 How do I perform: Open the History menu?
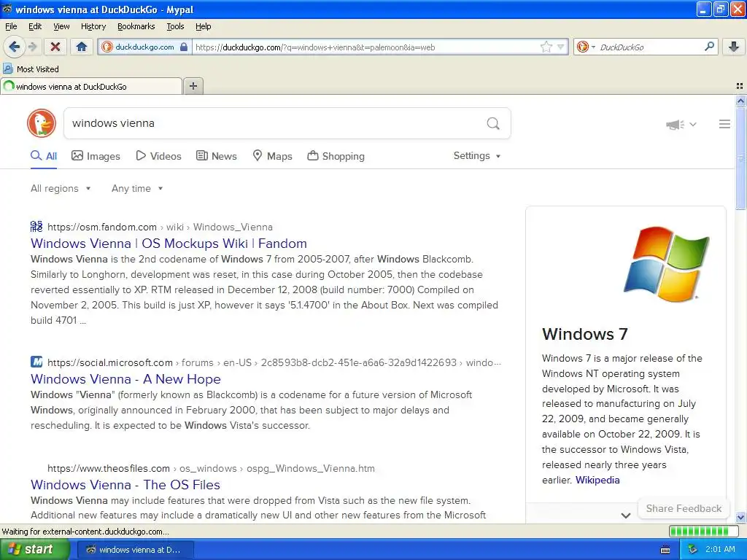pos(93,26)
